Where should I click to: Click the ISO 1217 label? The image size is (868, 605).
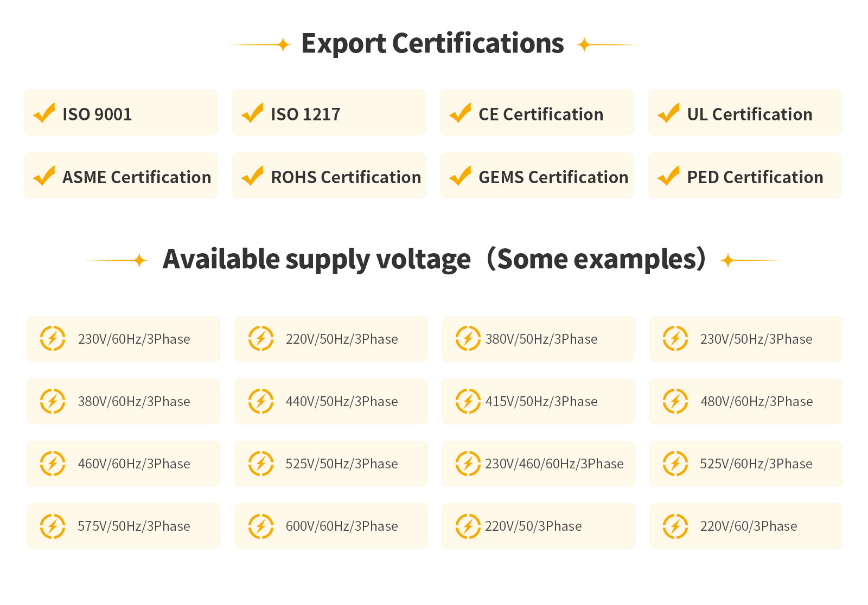click(305, 114)
